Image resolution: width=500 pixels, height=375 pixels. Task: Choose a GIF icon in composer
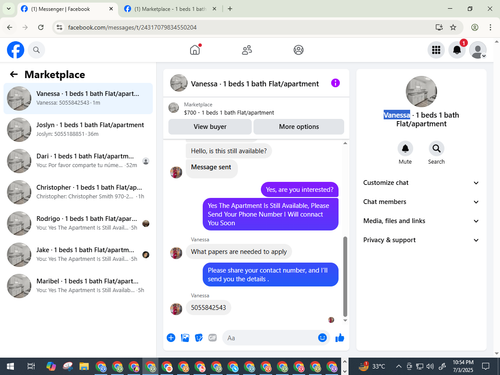click(x=213, y=338)
